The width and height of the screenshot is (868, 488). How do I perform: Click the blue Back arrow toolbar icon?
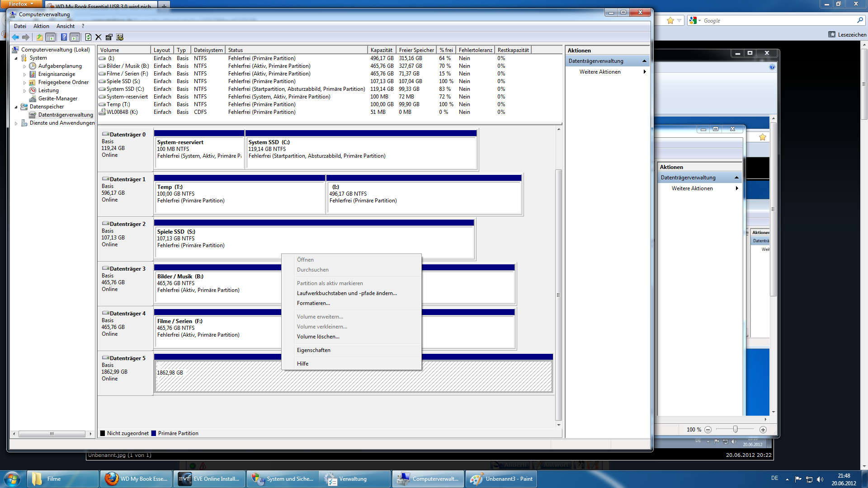pyautogui.click(x=15, y=37)
